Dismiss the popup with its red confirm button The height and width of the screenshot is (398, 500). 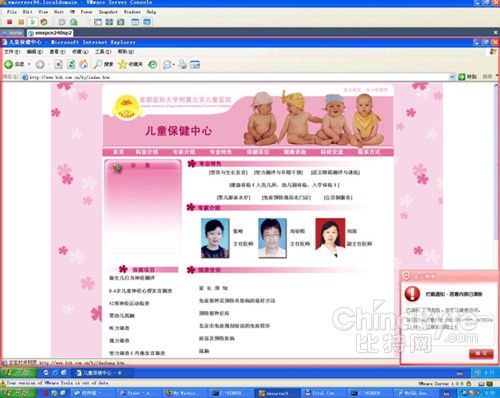(481, 353)
